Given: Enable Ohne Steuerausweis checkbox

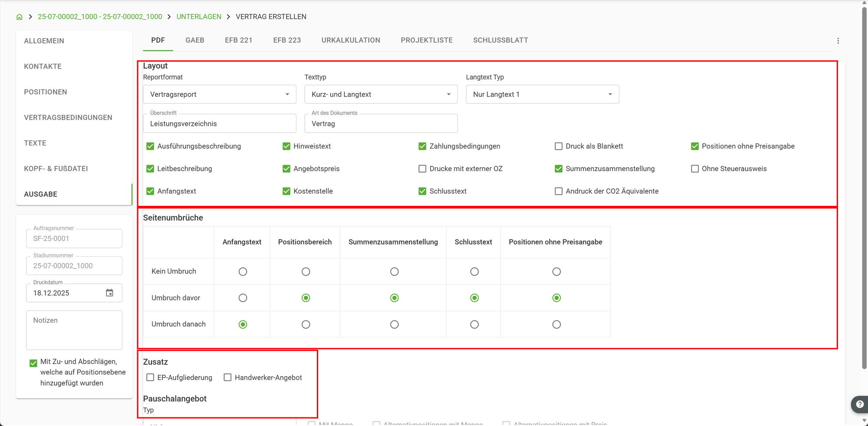Looking at the screenshot, I should 695,169.
